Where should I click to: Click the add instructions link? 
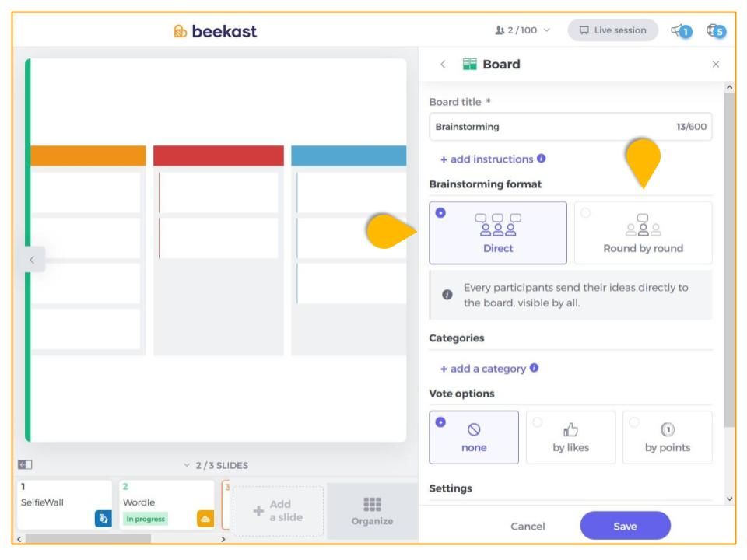(x=486, y=159)
